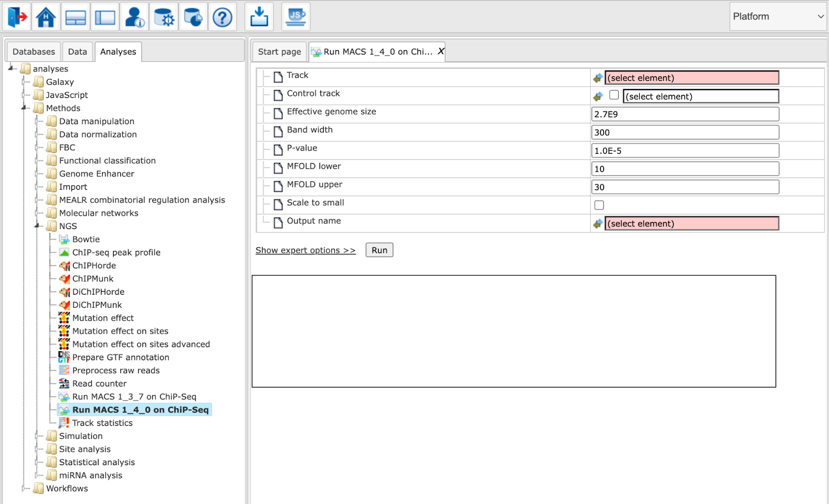The height and width of the screenshot is (504, 829).
Task: Select Mutation effect on sites item
Action: point(120,331)
